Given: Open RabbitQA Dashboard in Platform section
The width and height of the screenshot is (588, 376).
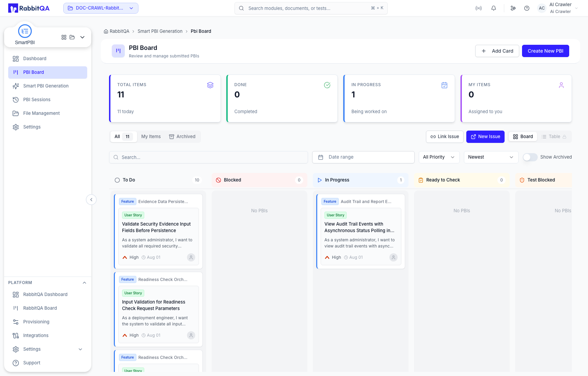Looking at the screenshot, I should [x=48, y=295].
